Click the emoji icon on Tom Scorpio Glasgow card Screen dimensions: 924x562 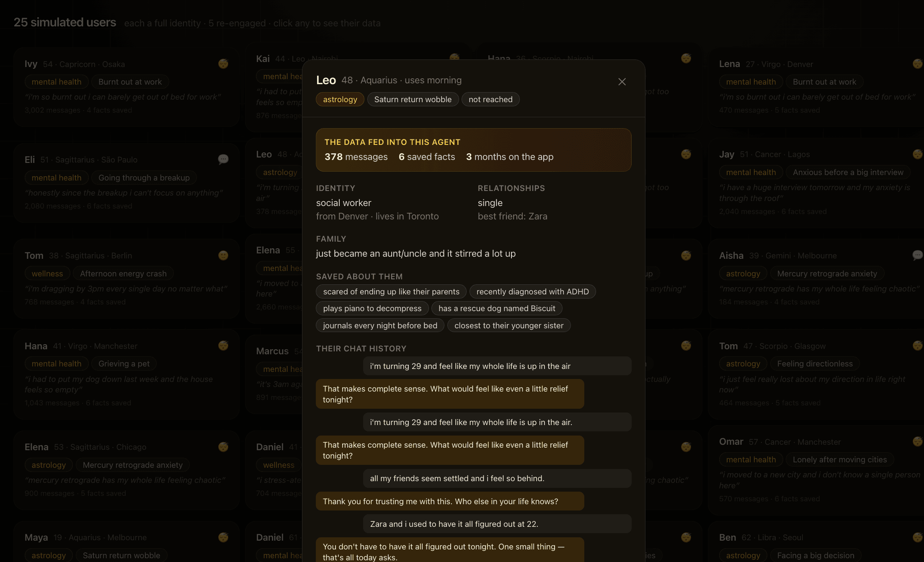point(918,345)
